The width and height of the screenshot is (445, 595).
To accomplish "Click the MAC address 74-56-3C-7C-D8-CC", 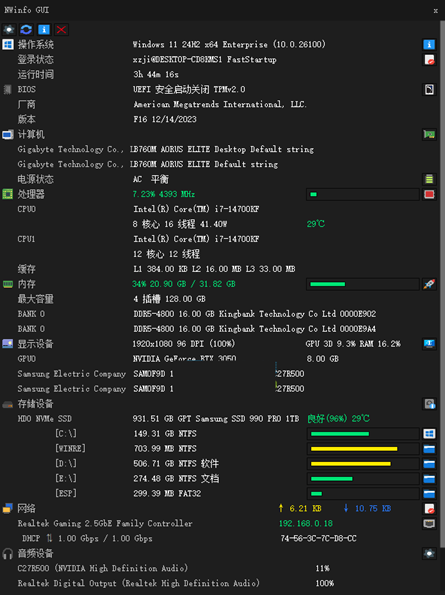I will 318,538.
